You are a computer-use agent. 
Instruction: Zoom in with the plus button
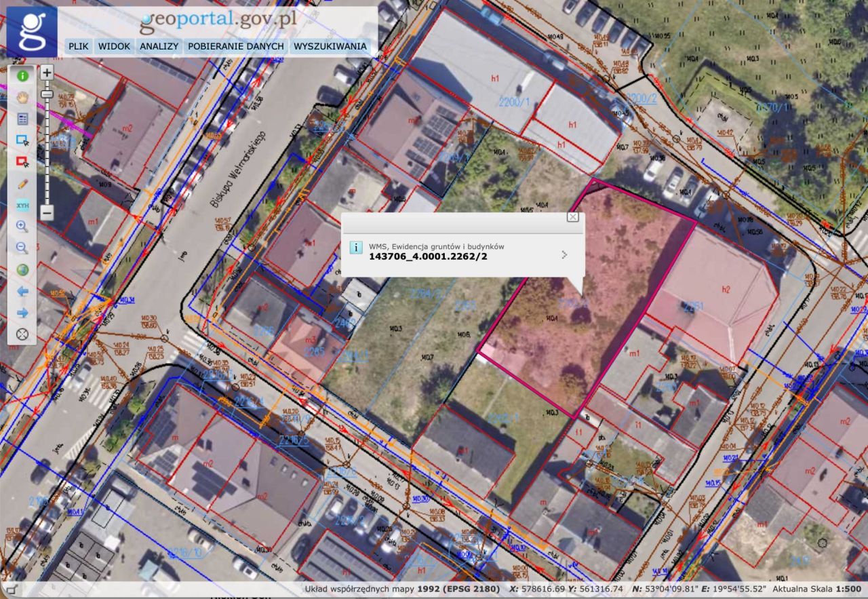(46, 73)
